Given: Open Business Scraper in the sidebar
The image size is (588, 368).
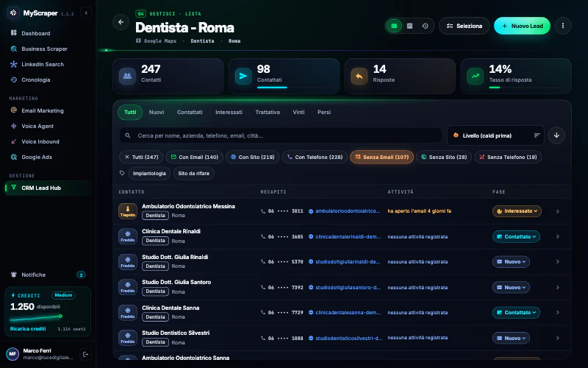Looking at the screenshot, I should [x=48, y=49].
